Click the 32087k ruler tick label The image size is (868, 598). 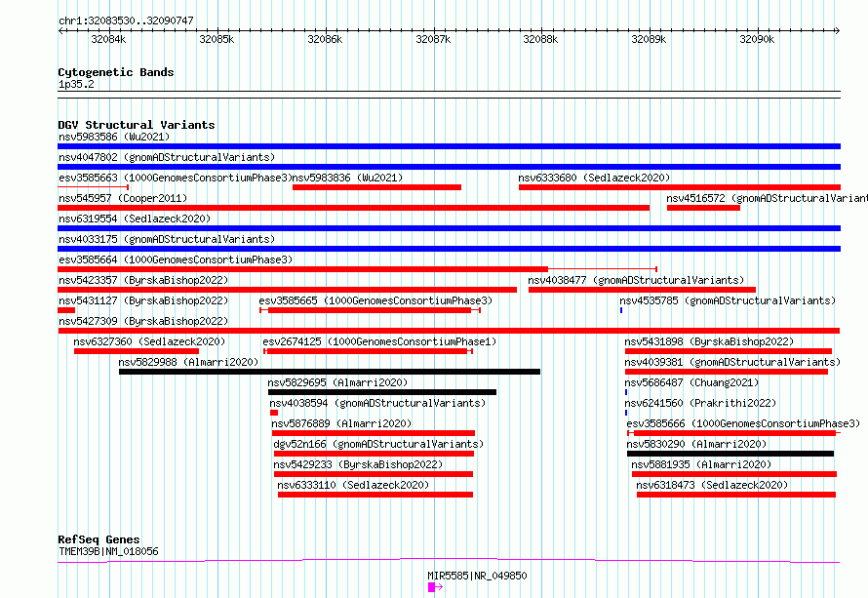[x=433, y=39]
